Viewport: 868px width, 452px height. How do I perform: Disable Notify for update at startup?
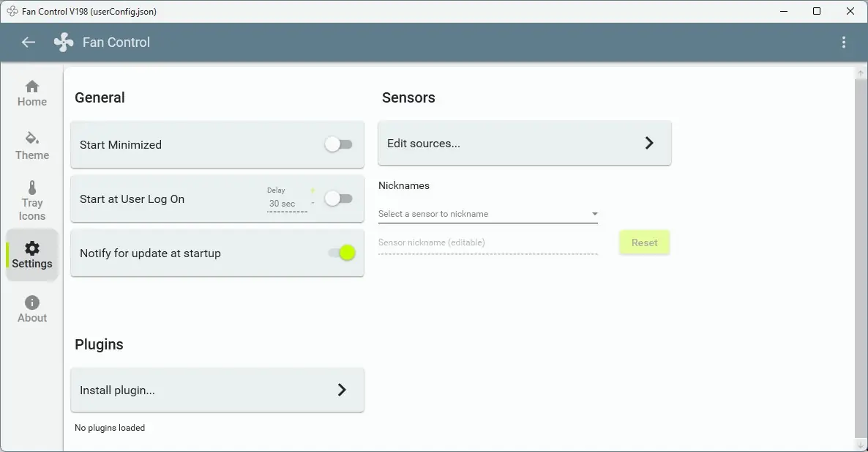pos(341,253)
